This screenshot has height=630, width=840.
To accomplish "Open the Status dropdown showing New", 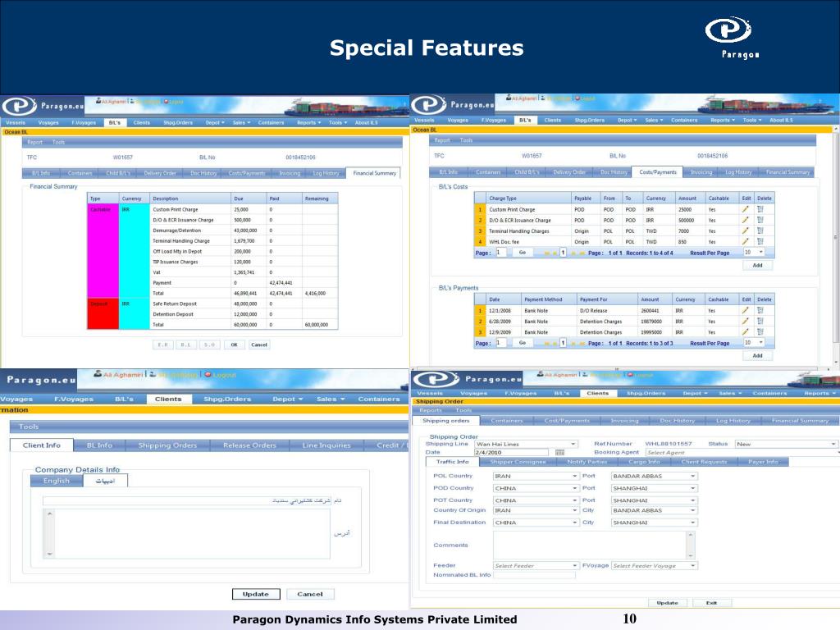I will (x=785, y=444).
